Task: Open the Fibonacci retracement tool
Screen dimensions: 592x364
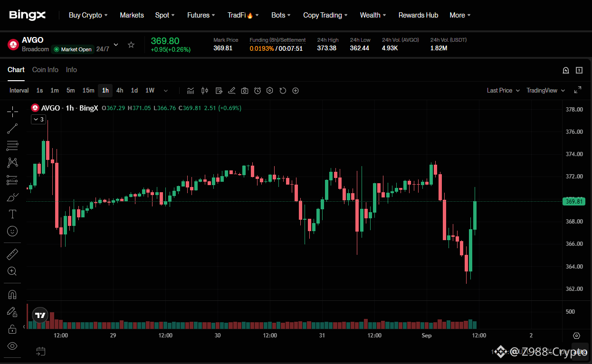Action: (13, 146)
